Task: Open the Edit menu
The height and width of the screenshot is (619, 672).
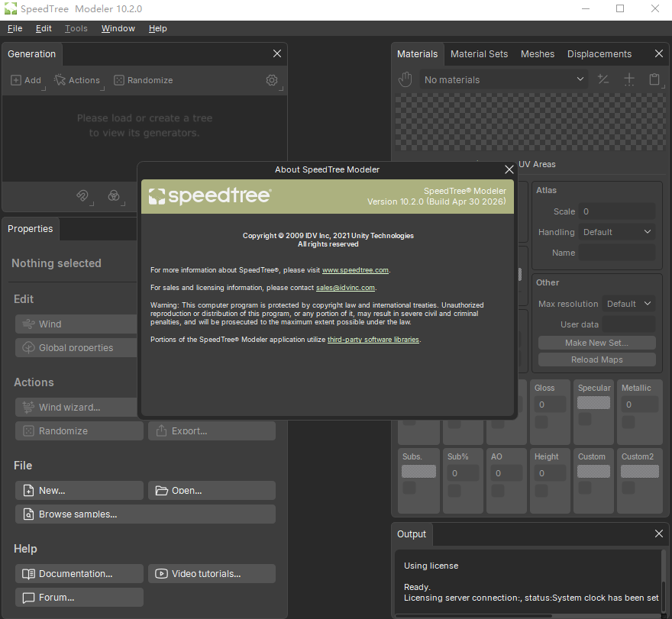Action: click(x=44, y=28)
